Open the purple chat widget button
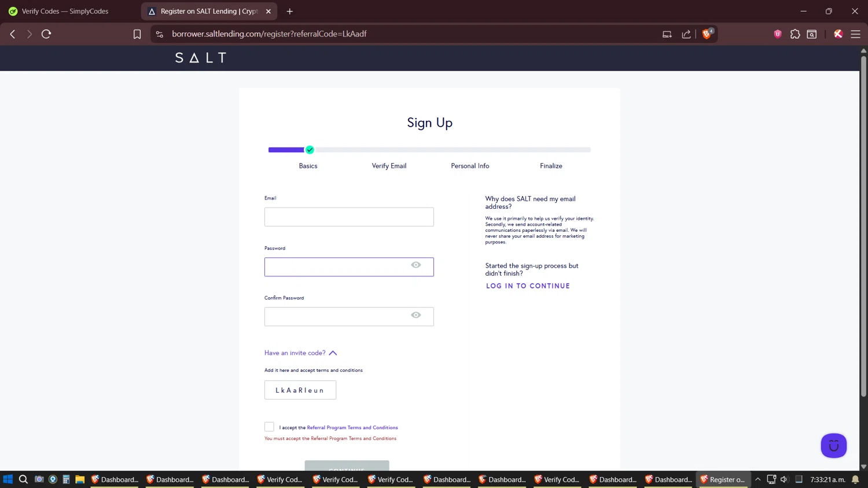The width and height of the screenshot is (868, 488). 833,446
